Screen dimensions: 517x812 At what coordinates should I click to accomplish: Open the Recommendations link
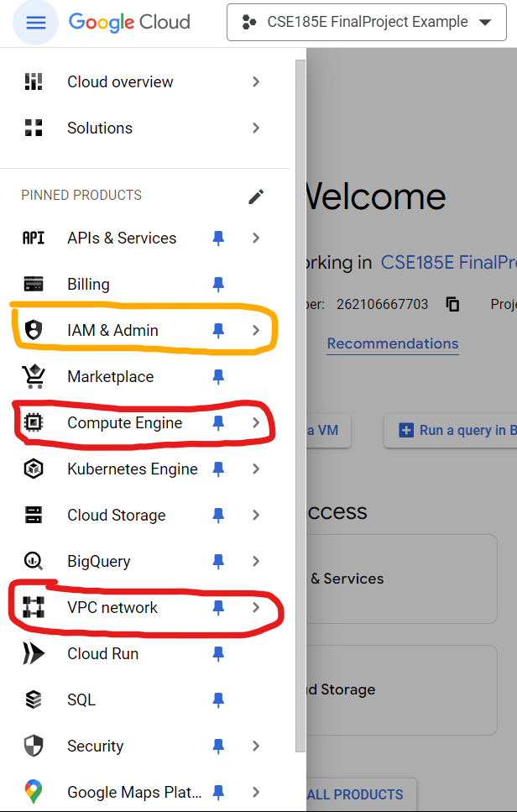click(393, 344)
